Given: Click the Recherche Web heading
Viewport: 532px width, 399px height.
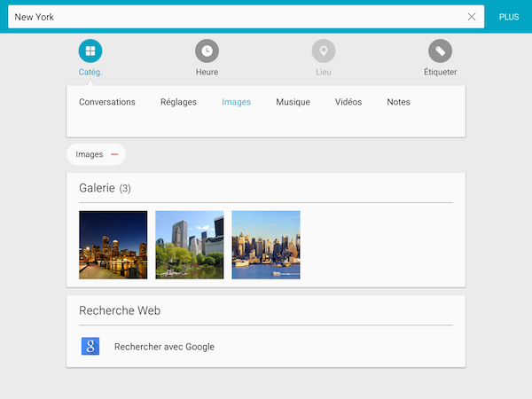Looking at the screenshot, I should point(120,310).
